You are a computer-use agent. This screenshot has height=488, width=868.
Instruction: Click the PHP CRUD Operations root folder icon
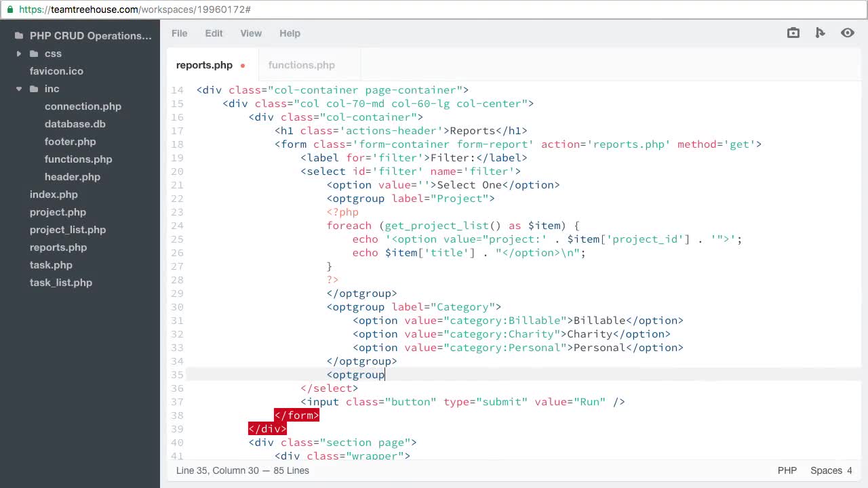point(19,36)
